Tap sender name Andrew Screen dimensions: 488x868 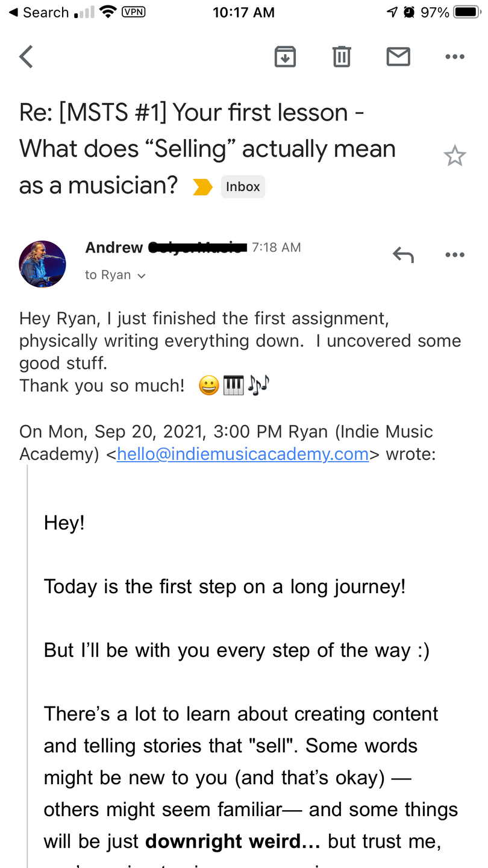(x=114, y=248)
